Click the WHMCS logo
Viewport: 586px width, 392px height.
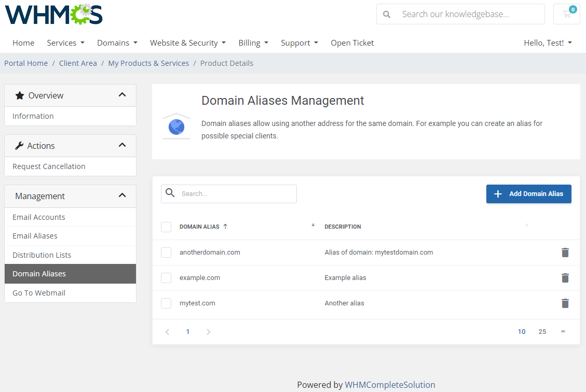tap(52, 14)
